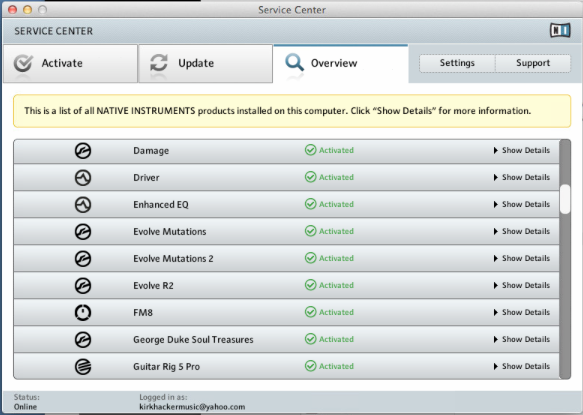This screenshot has height=415, width=583.
Task: Switch to the Activate tab
Action: point(71,63)
